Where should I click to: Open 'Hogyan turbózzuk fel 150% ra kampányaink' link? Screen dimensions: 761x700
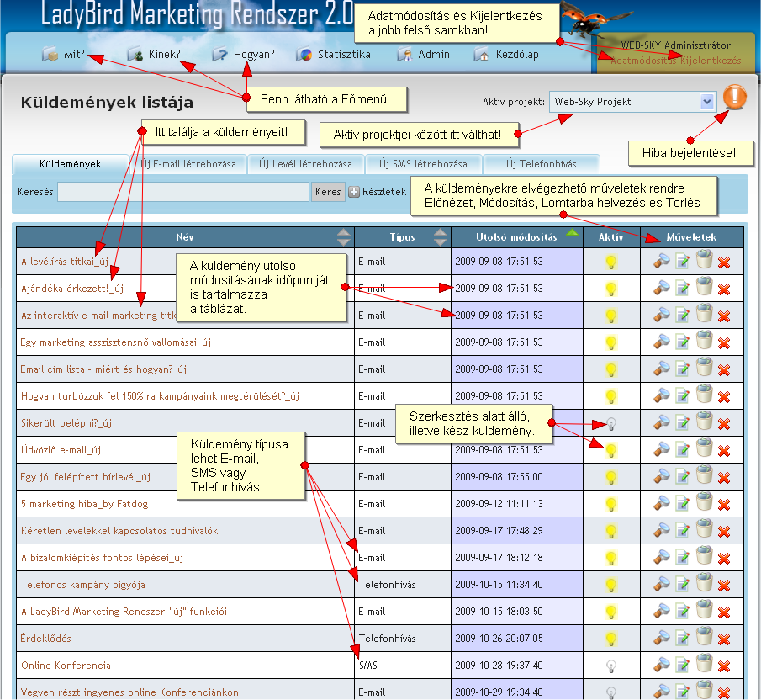pyautogui.click(x=160, y=396)
